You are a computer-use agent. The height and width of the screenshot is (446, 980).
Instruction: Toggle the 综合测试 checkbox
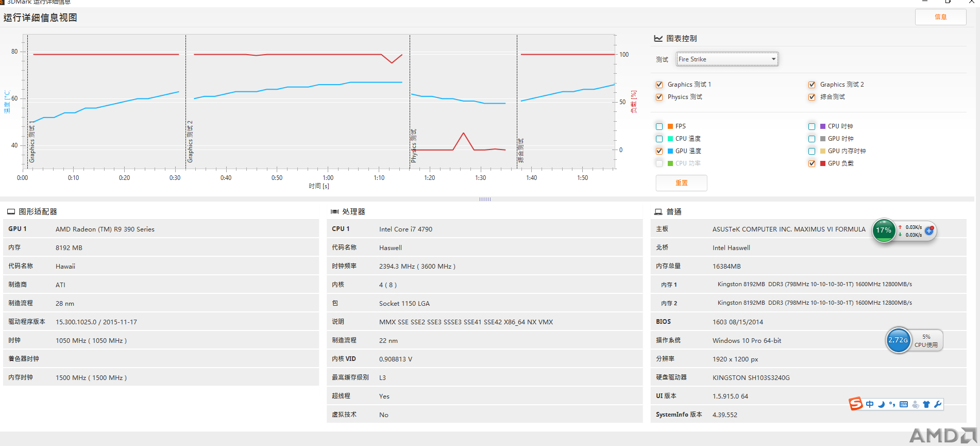coord(812,97)
